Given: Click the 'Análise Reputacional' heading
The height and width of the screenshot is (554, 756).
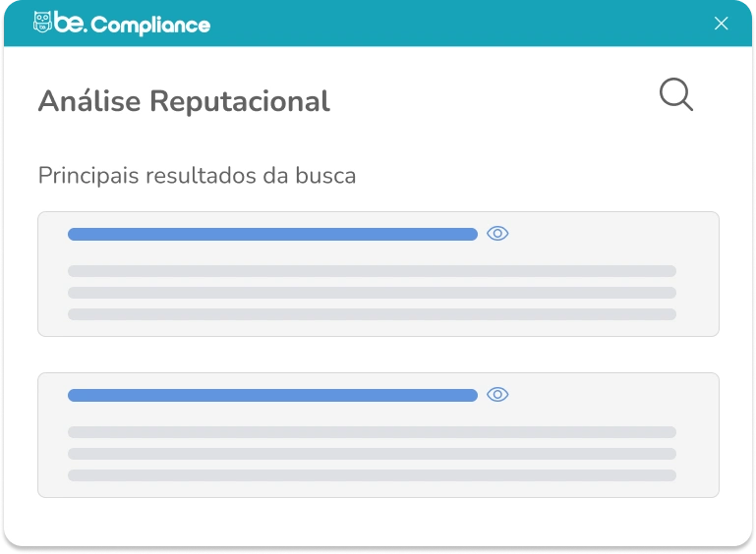Looking at the screenshot, I should click(x=184, y=101).
